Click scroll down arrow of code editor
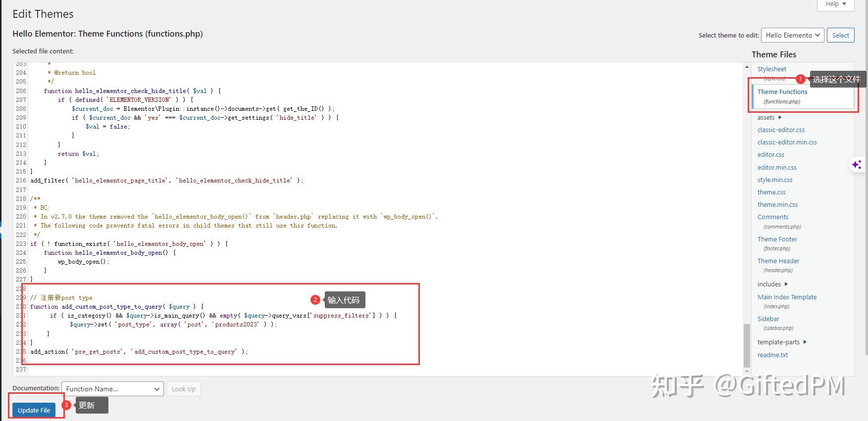868x421 pixels. click(x=747, y=372)
